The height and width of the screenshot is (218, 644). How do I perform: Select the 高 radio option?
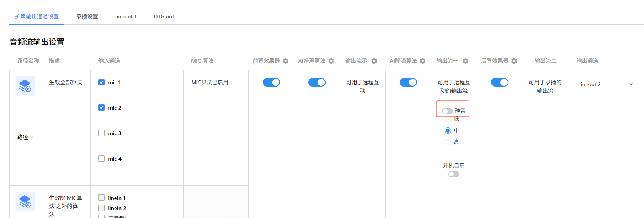coord(448,142)
